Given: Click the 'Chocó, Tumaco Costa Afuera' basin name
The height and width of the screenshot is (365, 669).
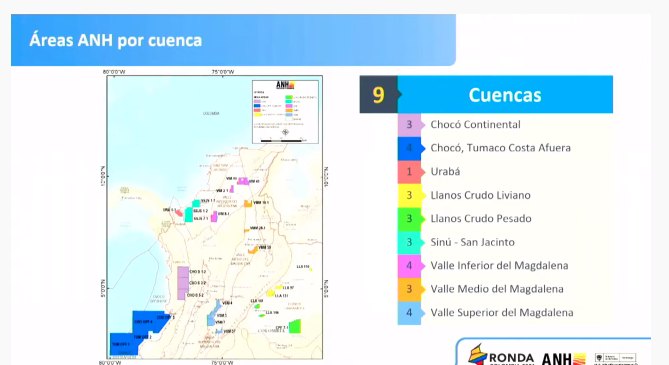Looking at the screenshot, I should [x=500, y=148].
